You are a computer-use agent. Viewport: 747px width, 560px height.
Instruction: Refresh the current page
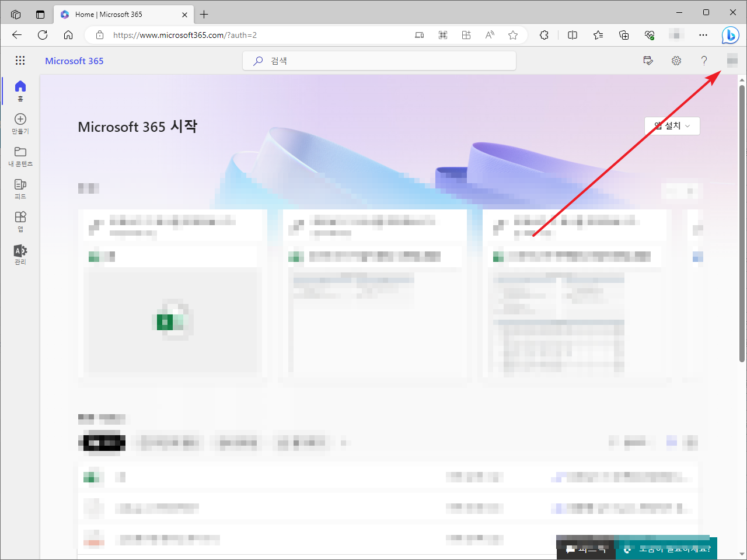43,35
